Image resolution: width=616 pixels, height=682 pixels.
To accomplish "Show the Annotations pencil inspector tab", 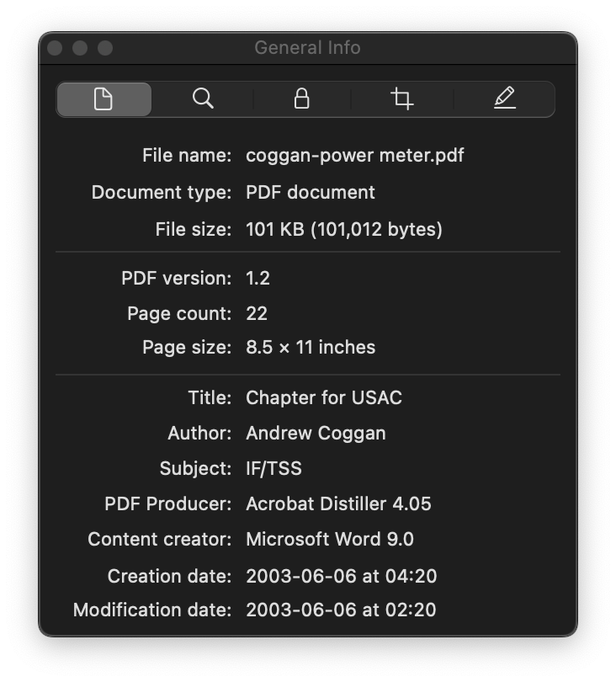I will tap(504, 99).
